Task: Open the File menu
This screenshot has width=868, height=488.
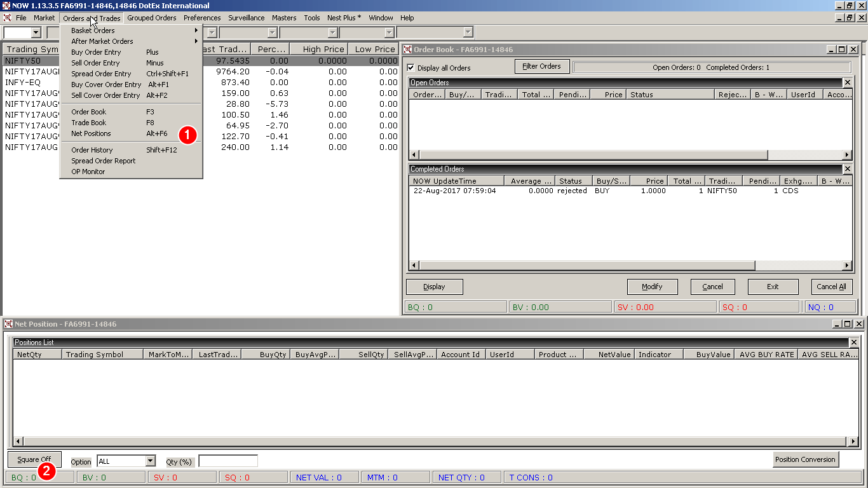Action: [x=21, y=18]
